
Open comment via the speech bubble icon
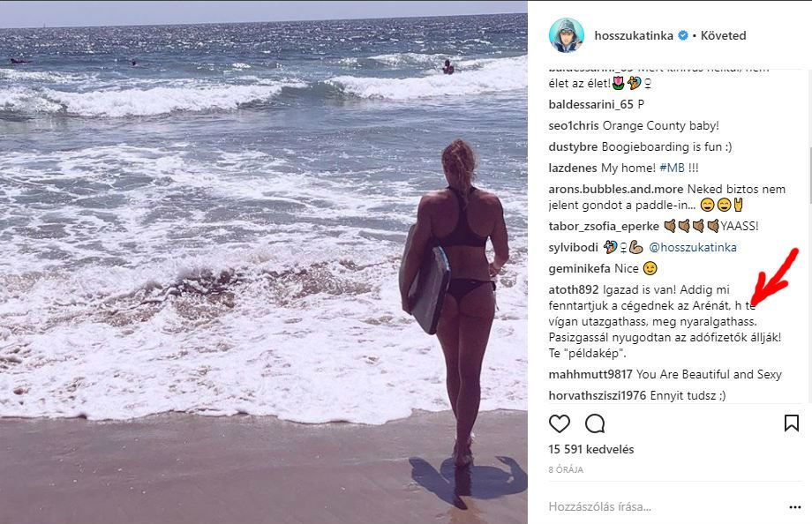point(595,423)
